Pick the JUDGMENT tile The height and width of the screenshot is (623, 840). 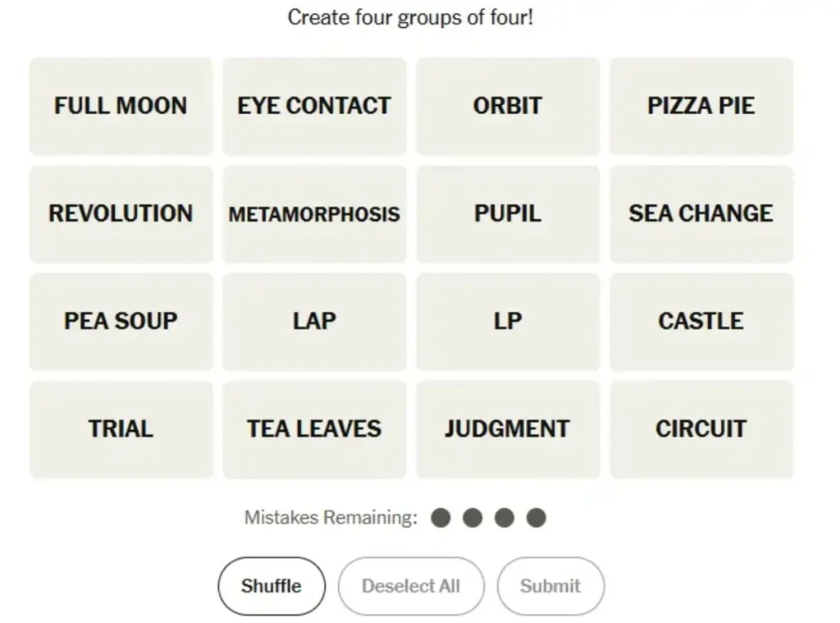click(x=508, y=429)
